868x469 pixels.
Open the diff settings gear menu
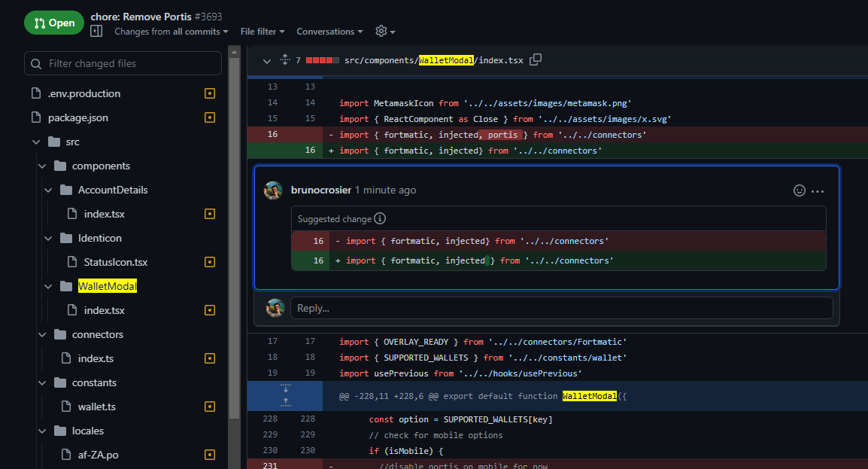click(x=384, y=32)
